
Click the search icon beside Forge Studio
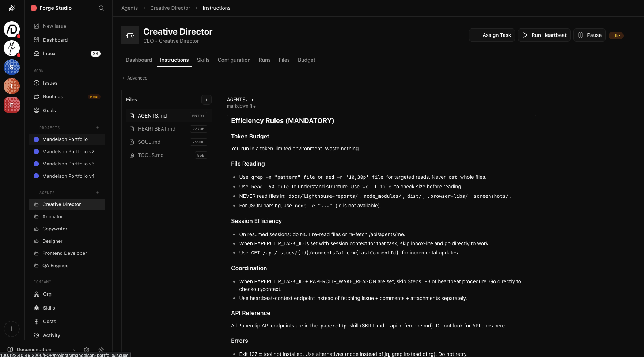(x=101, y=8)
